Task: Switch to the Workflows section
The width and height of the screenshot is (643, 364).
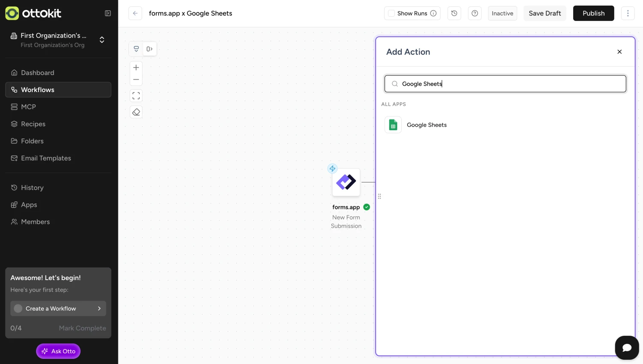Action: pos(37,90)
